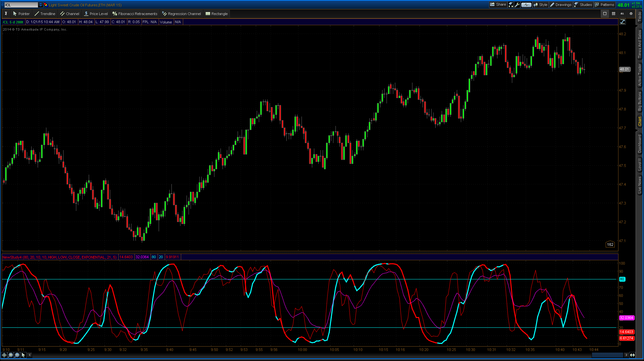The image size is (644, 361).
Task: Open the Dashboard side tab
Action: (x=640, y=144)
